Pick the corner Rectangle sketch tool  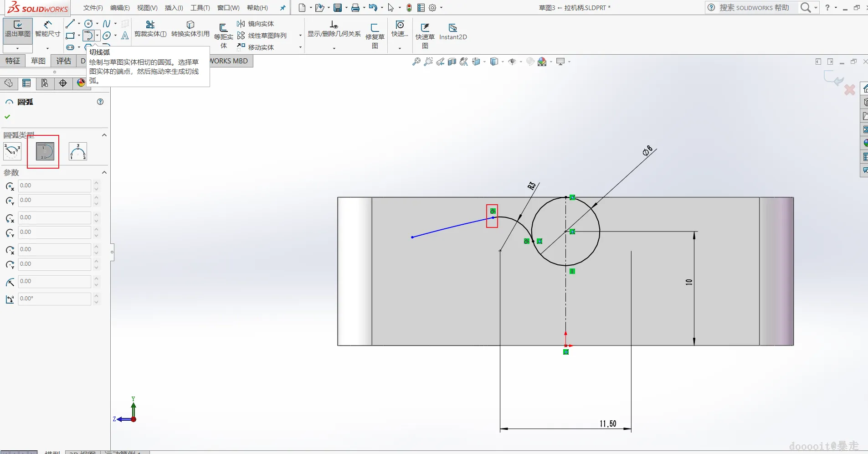tap(70, 36)
